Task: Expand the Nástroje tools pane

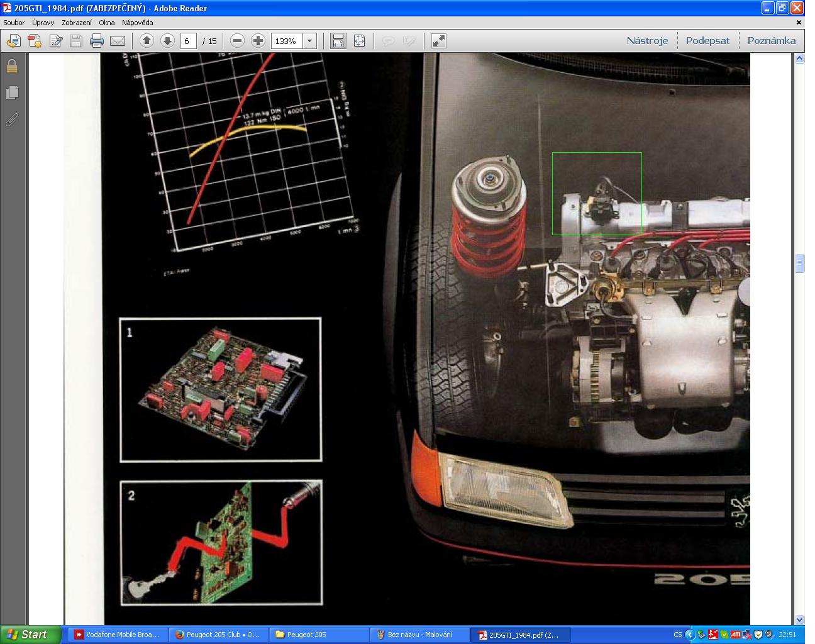Action: (x=647, y=41)
